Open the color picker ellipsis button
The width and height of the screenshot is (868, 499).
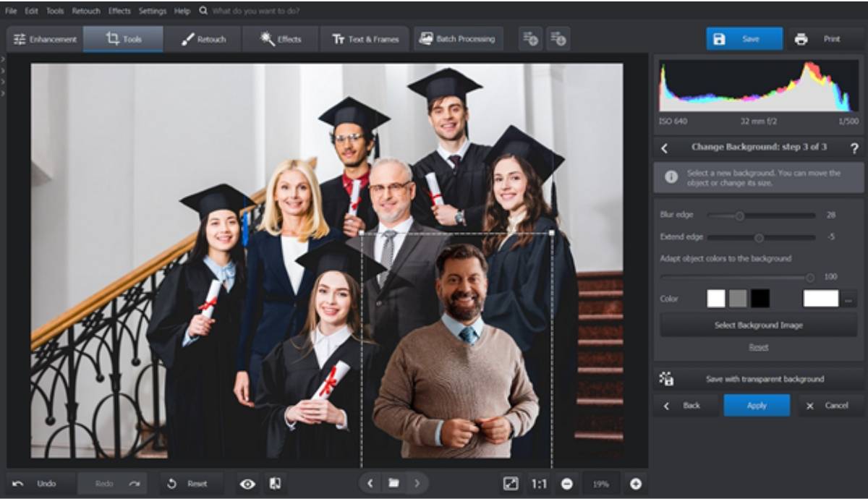point(848,298)
